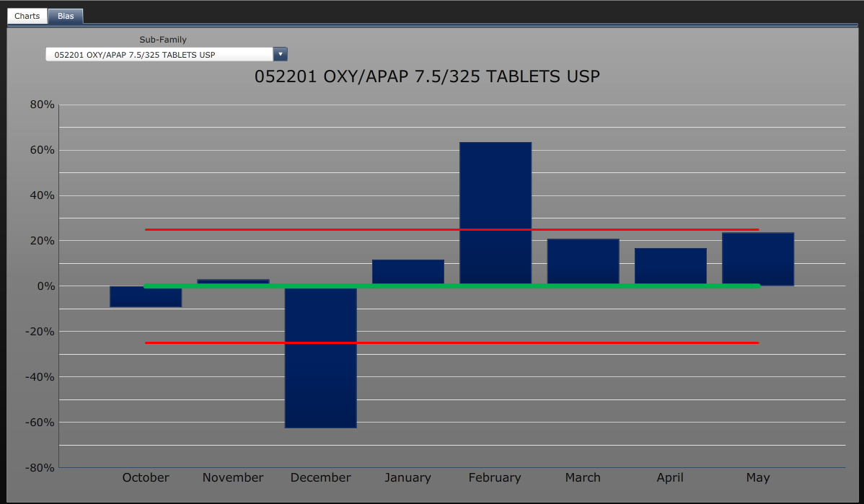The height and width of the screenshot is (504, 864).
Task: Click the December negative bar
Action: tap(321, 361)
